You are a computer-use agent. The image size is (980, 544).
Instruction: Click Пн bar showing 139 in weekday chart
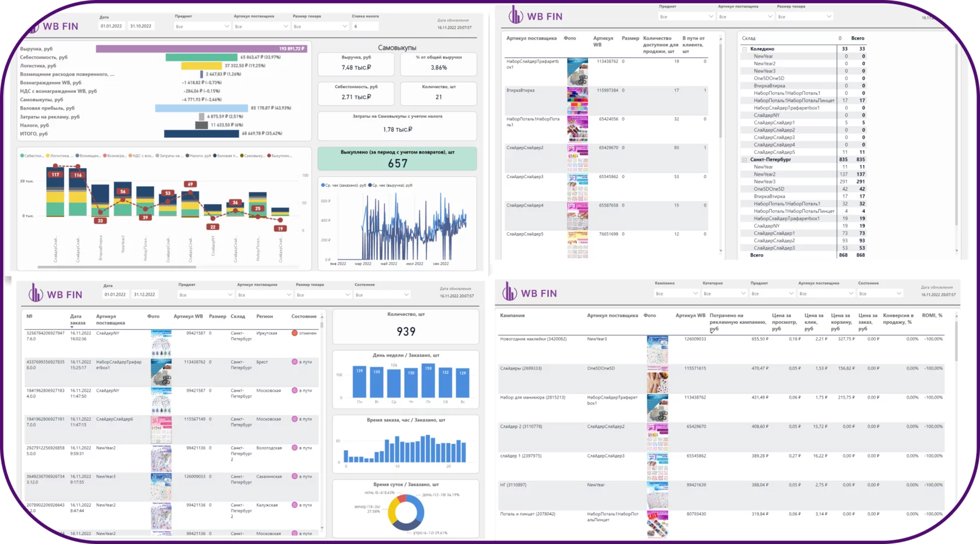pos(359,383)
